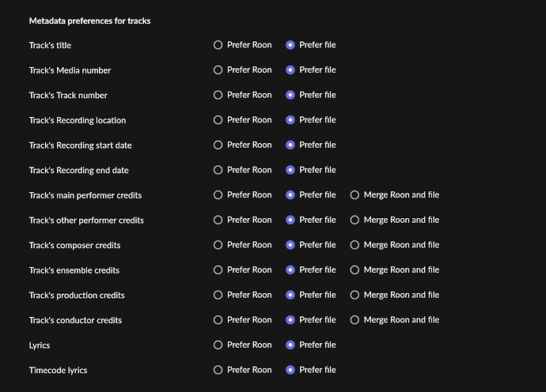Enable Merge Roon and file for conductor credits
The height and width of the screenshot is (392, 546).
coord(355,320)
